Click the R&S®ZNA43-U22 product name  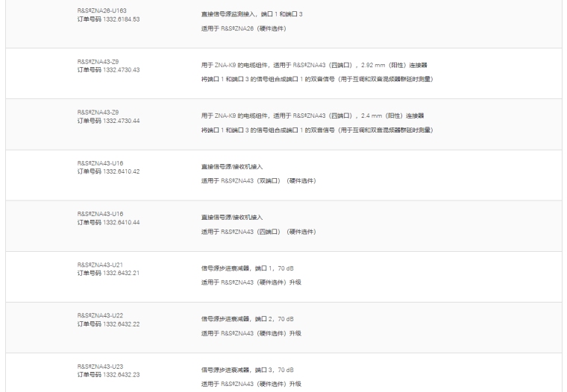[100, 316]
